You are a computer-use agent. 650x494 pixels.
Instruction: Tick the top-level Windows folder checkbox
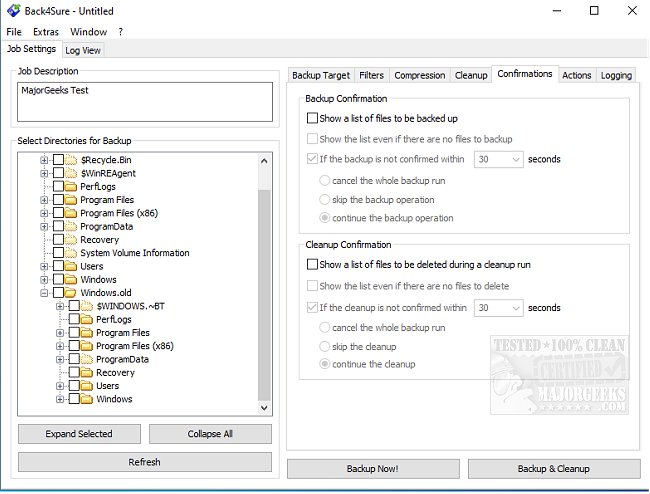click(x=58, y=279)
